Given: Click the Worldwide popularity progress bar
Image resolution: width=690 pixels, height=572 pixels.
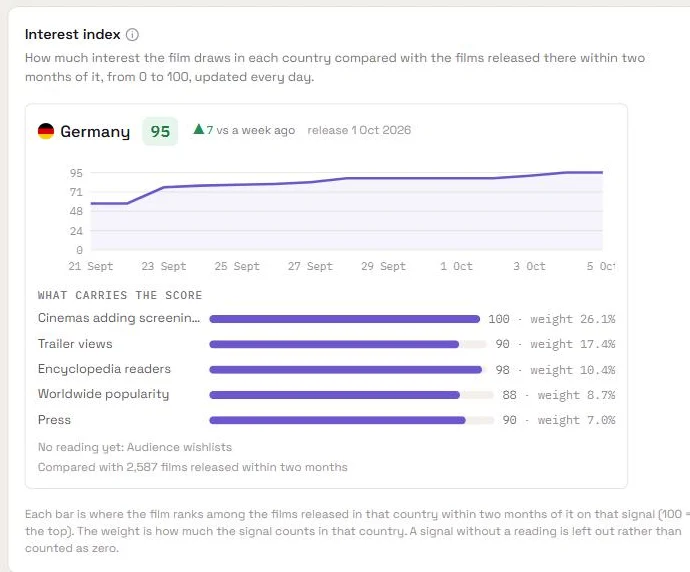Looking at the screenshot, I should point(351,395).
